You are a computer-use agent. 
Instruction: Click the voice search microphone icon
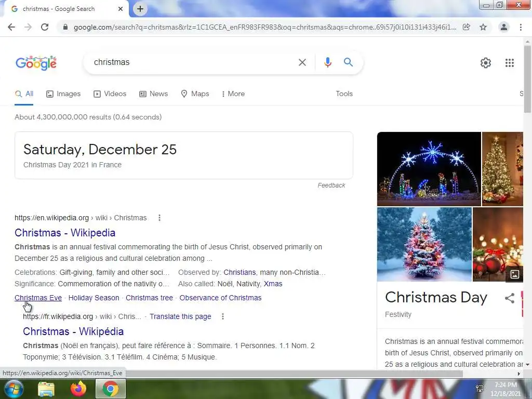click(327, 62)
